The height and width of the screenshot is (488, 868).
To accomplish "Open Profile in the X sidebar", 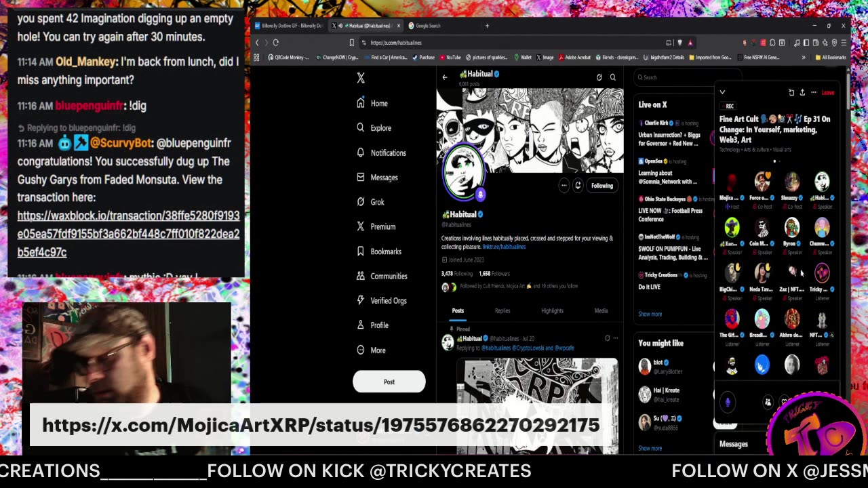I will click(x=372, y=325).
